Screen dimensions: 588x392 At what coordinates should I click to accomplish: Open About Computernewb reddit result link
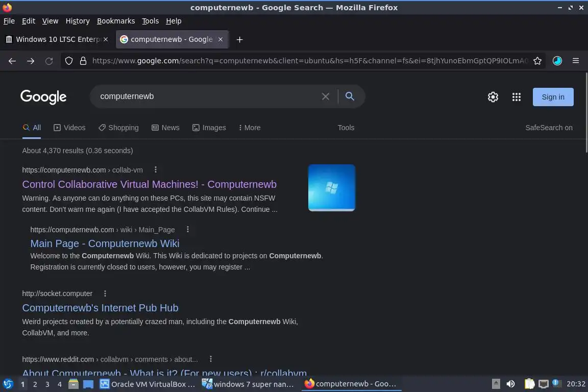pos(164,373)
